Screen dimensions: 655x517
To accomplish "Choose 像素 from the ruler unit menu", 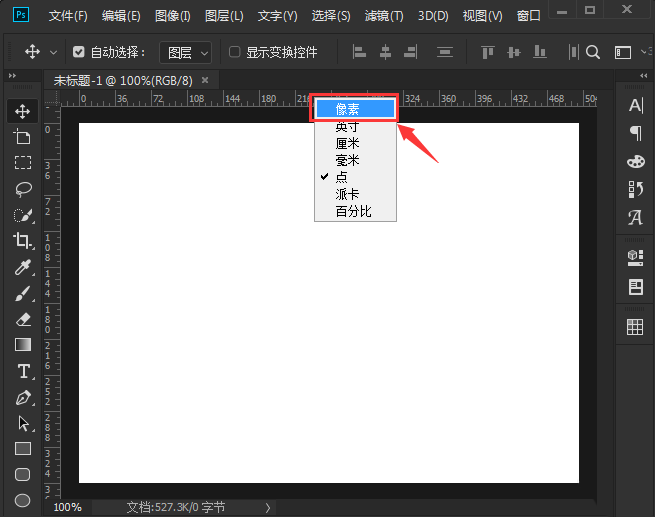I will click(x=355, y=109).
